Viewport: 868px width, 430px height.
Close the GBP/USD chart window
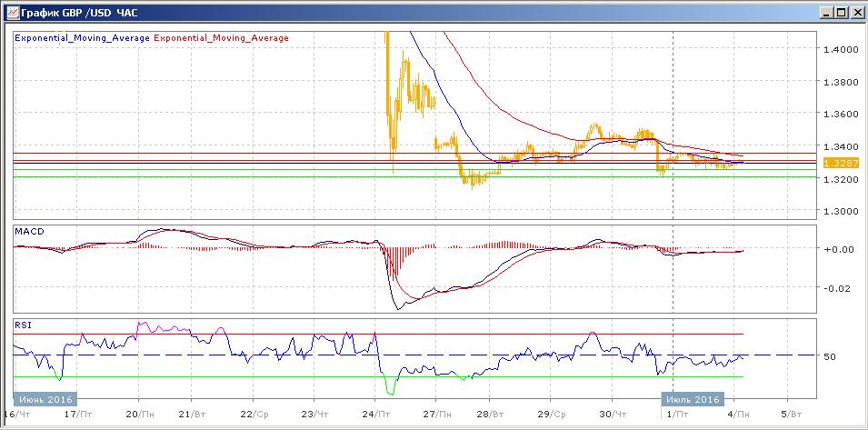tap(855, 13)
